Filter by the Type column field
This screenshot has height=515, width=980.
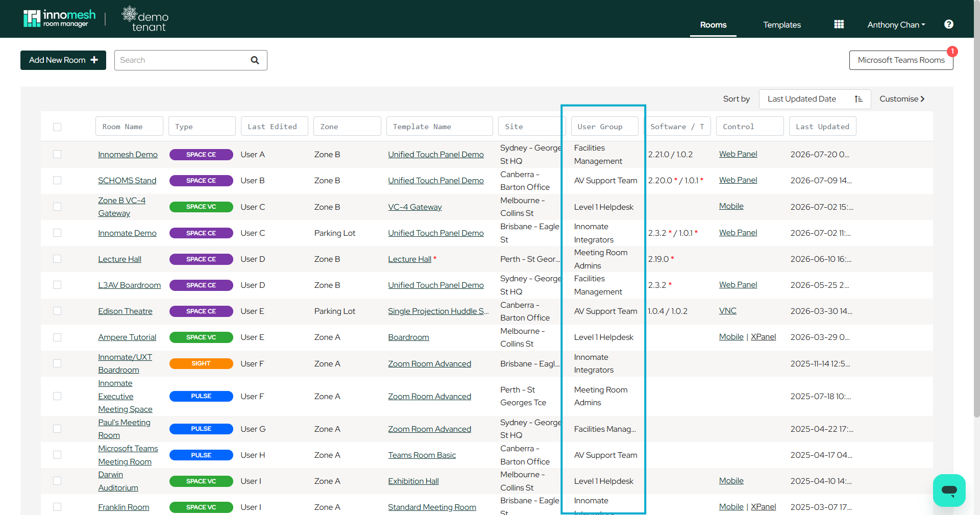[x=202, y=126]
